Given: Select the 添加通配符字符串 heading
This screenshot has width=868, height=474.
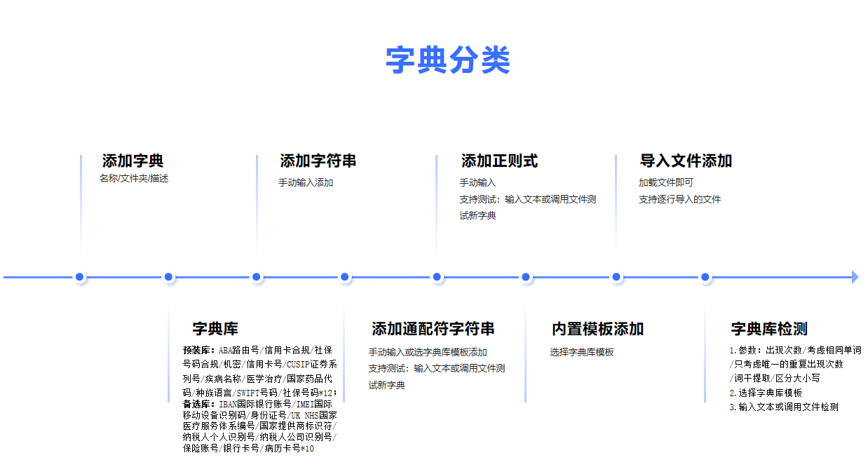Looking at the screenshot, I should pyautogui.click(x=433, y=328).
